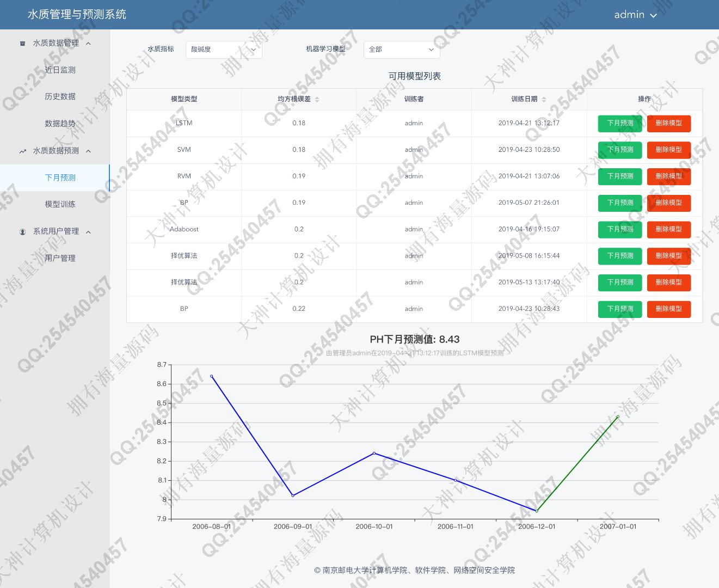Delete 择优算法 model from 2019-05-08
The width and height of the screenshot is (719, 588).
pyautogui.click(x=668, y=256)
